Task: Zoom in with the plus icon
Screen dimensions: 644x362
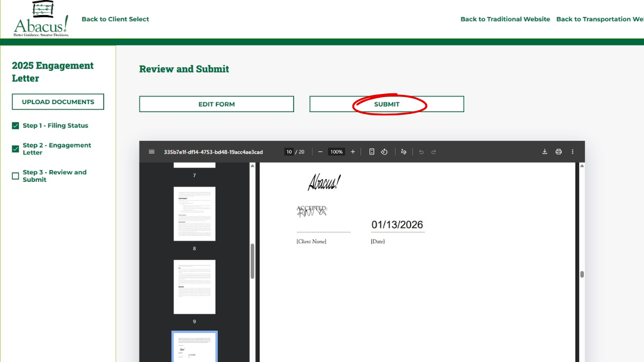Action: coord(353,152)
